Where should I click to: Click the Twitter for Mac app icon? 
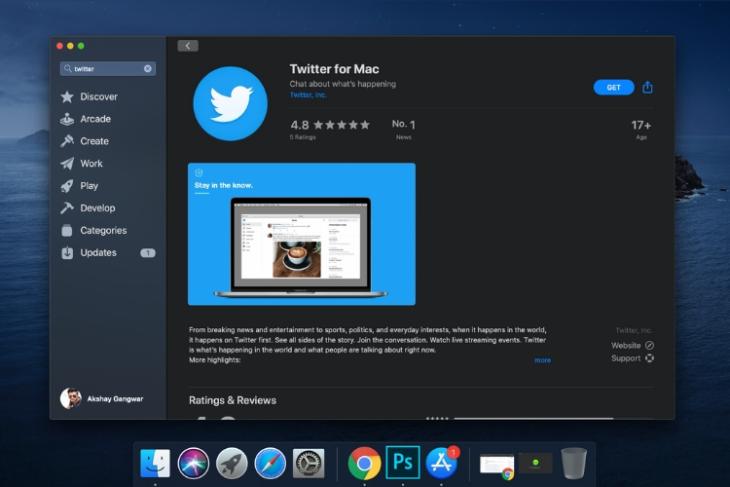pos(230,103)
